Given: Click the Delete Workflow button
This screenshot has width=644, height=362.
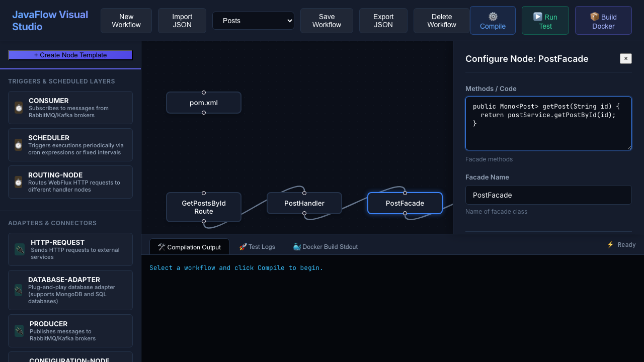Looking at the screenshot, I should coord(442,21).
